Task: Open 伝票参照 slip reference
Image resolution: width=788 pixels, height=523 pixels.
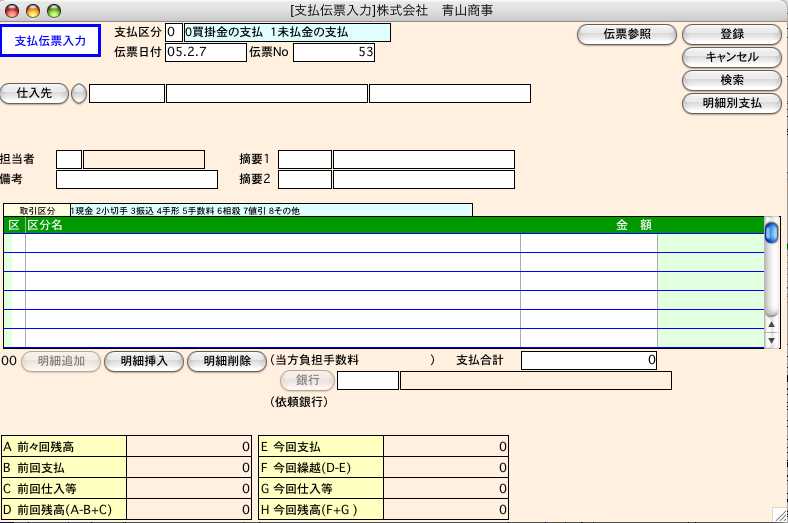Action: click(627, 34)
